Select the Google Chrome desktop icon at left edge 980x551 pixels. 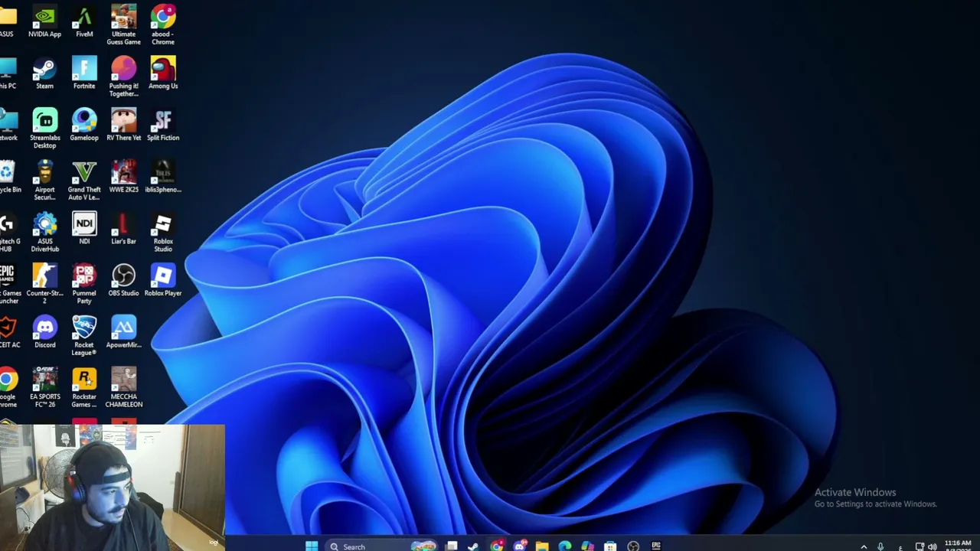click(8, 387)
